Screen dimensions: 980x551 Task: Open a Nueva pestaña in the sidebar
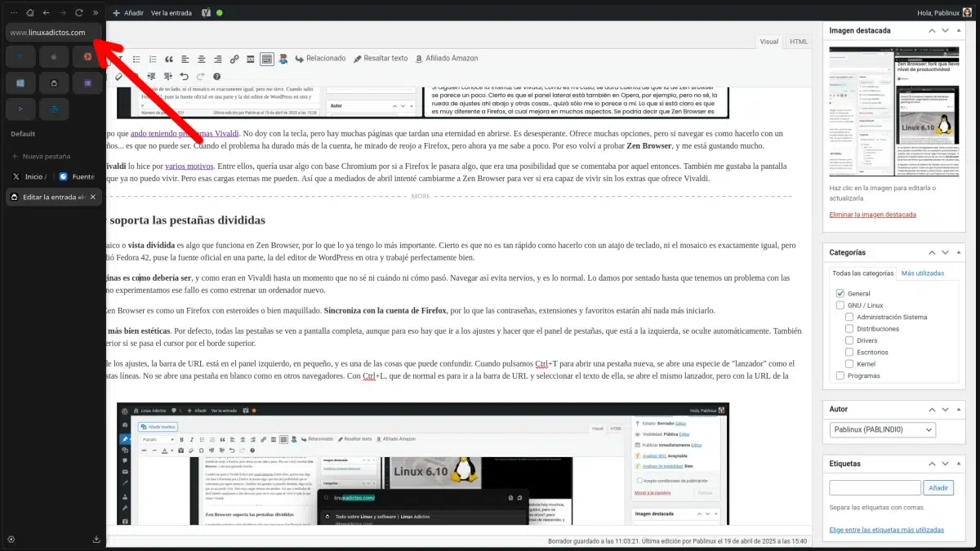pos(42,156)
